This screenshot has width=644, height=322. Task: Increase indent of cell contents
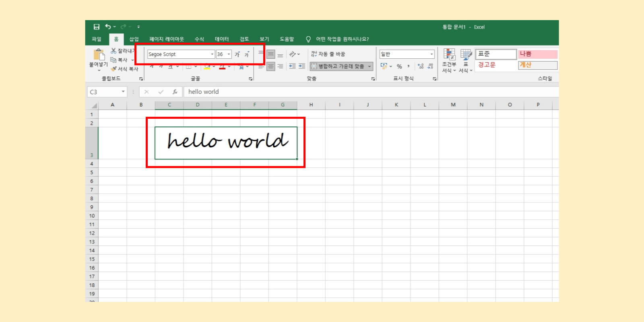[x=302, y=66]
